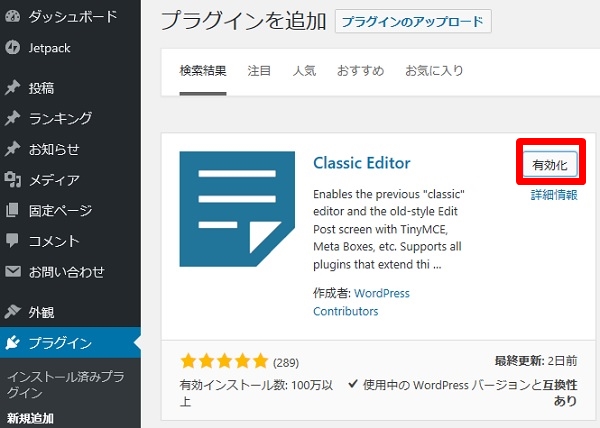The width and height of the screenshot is (600, 428).
Task: Click 最終更新: 2日前 text
Action: tap(536, 361)
